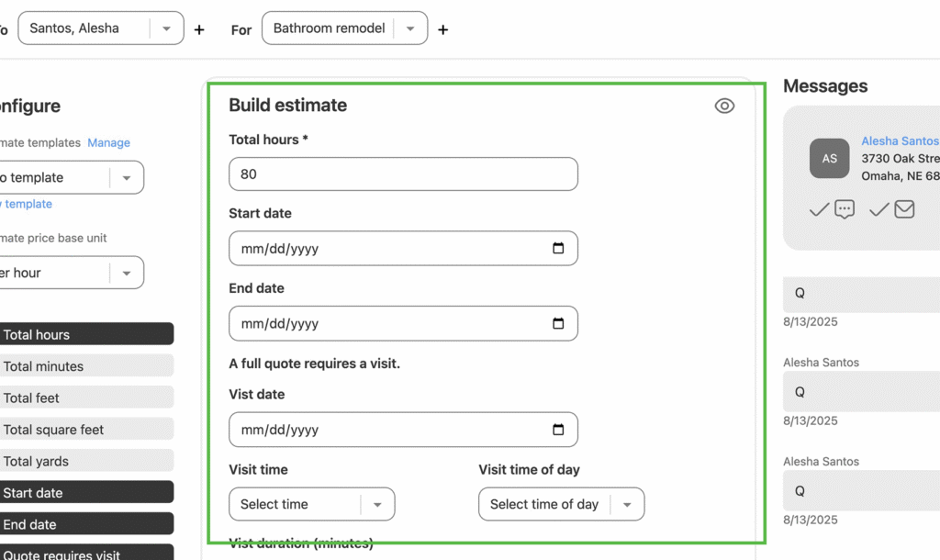940x560 pixels.
Task: Toggle the Total yards field chip
Action: 85,462
